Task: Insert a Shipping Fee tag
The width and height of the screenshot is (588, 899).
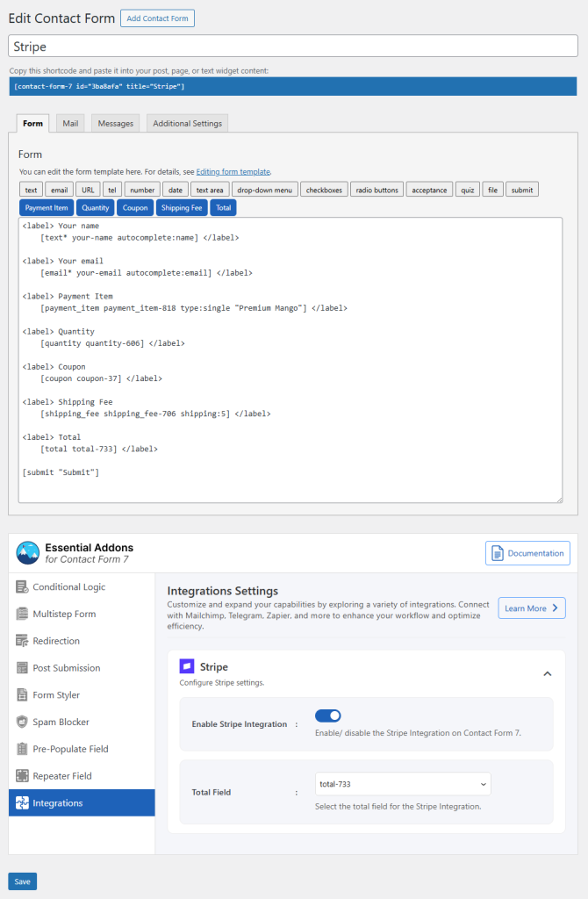Action: [x=182, y=207]
